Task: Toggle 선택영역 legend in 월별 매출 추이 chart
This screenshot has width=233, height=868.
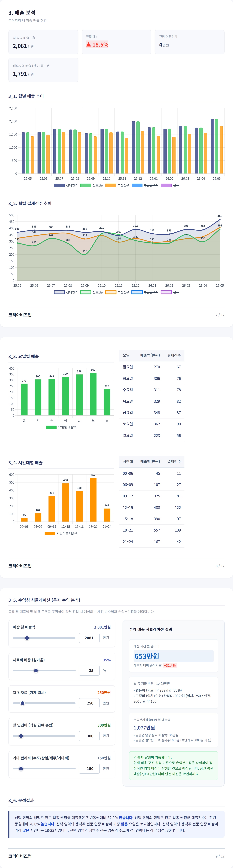Action: coord(66,185)
